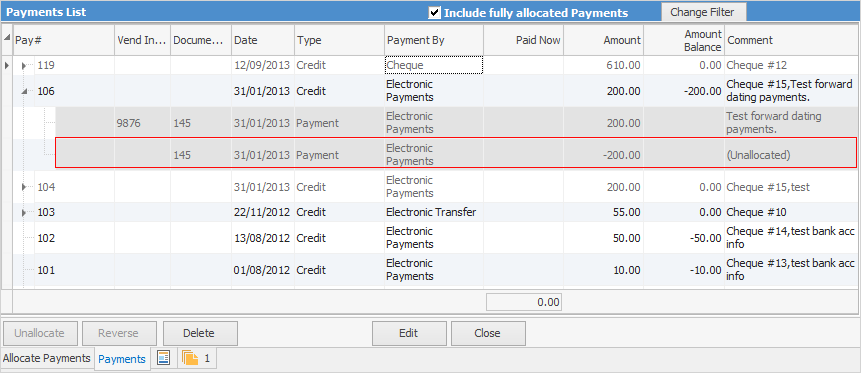Click date 22/11/2012
This screenshot has width=861, height=373.
263,212
